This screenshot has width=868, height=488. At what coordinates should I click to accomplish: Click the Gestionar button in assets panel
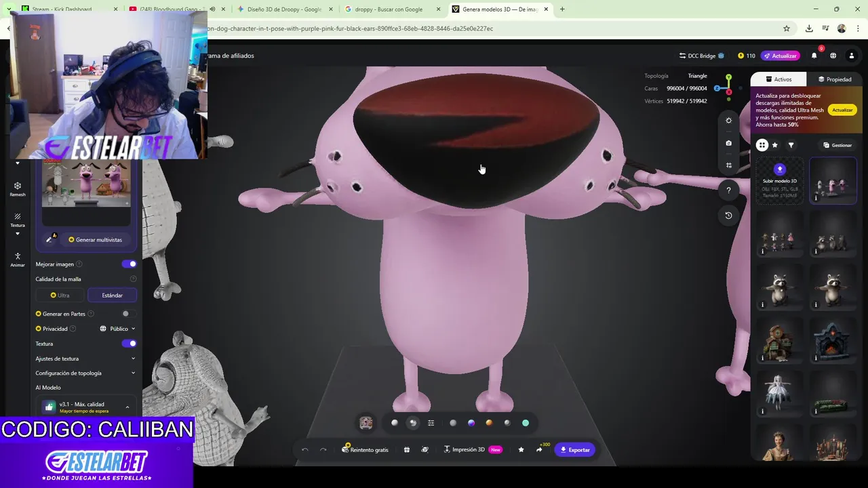click(x=837, y=145)
